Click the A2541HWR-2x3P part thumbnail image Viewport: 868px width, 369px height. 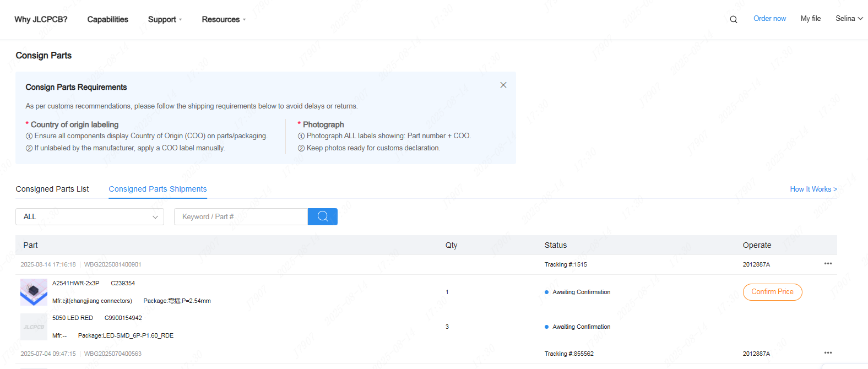click(x=34, y=292)
